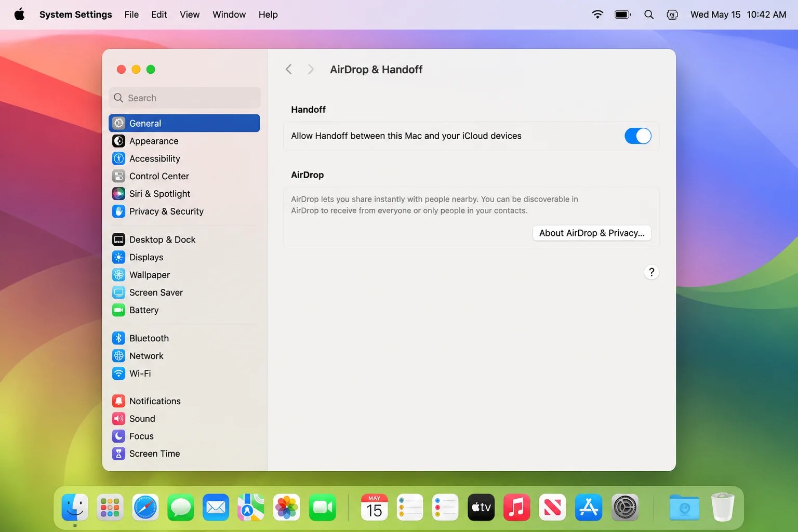The height and width of the screenshot is (532, 798).
Task: Open Trash in the Dock
Action: click(x=723, y=507)
